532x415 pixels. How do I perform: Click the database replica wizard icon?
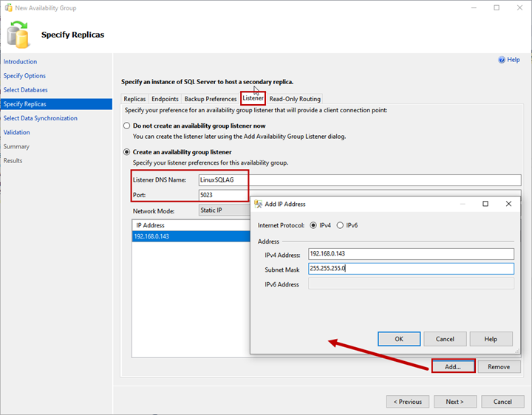tap(18, 34)
